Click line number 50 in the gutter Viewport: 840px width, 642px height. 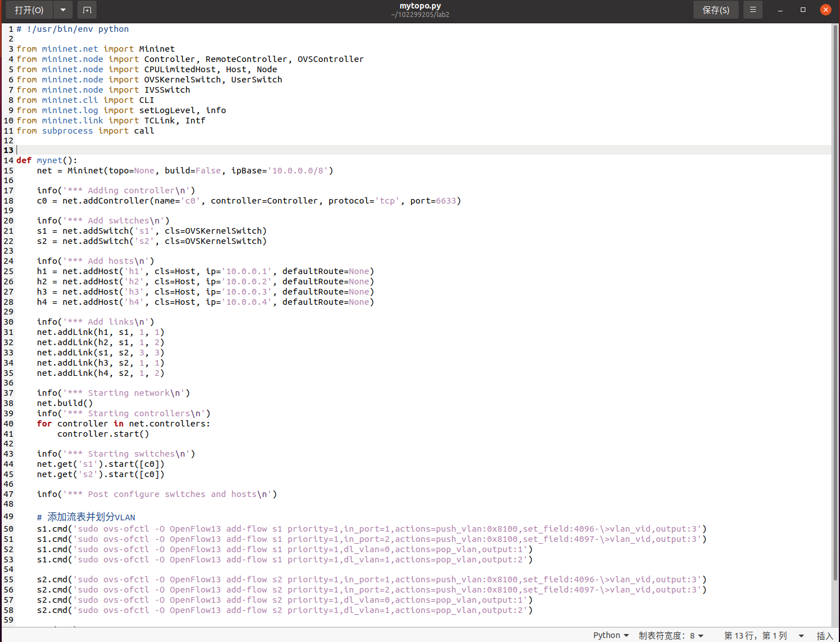[x=8, y=529]
